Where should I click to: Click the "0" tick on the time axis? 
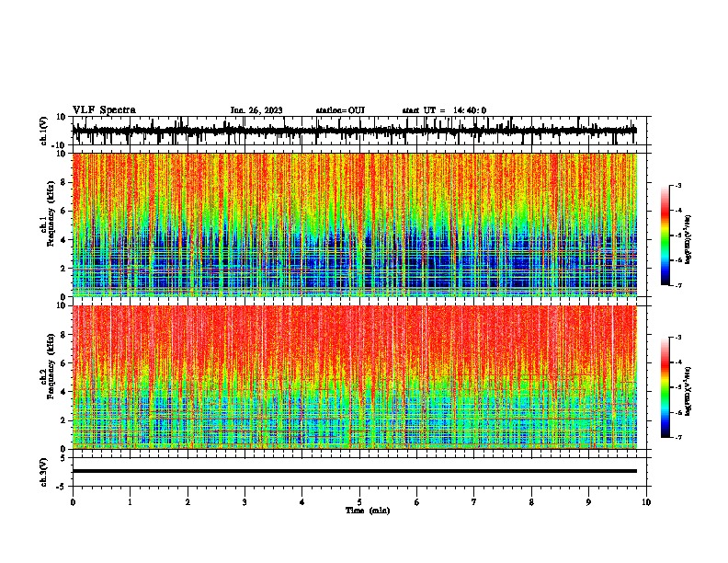click(x=73, y=502)
